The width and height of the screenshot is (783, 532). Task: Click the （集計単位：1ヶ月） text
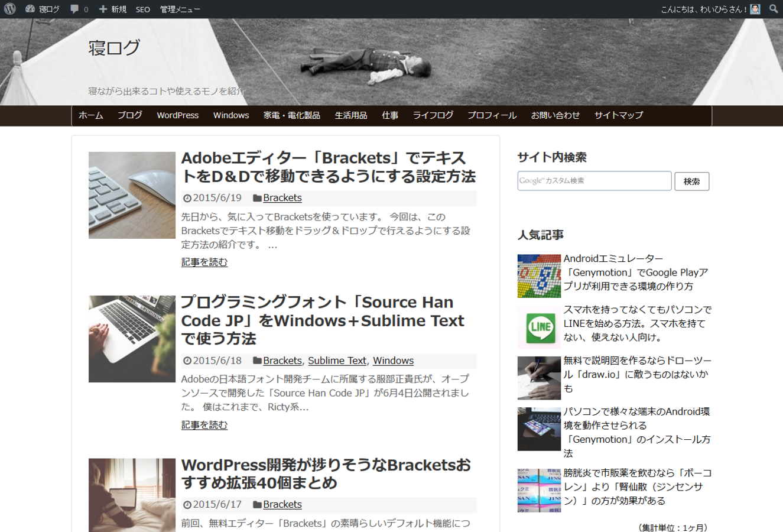(672, 527)
